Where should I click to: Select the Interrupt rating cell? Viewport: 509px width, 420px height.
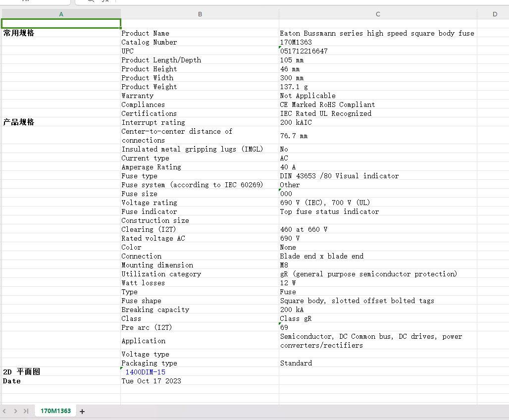200,122
